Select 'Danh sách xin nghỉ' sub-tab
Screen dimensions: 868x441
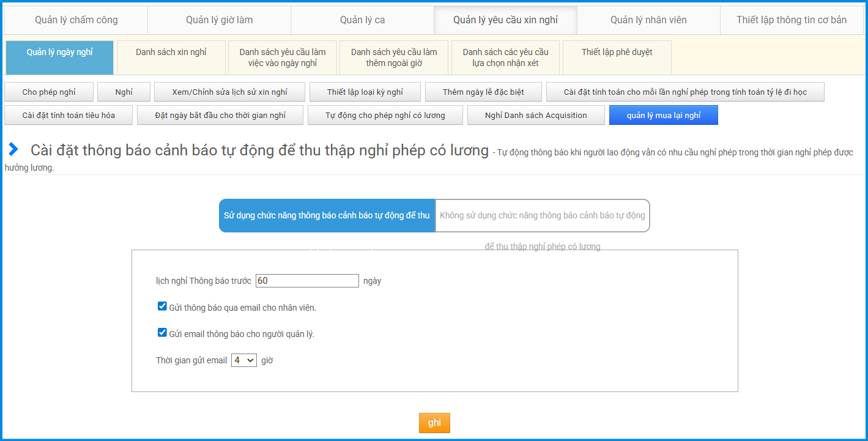[171, 53]
